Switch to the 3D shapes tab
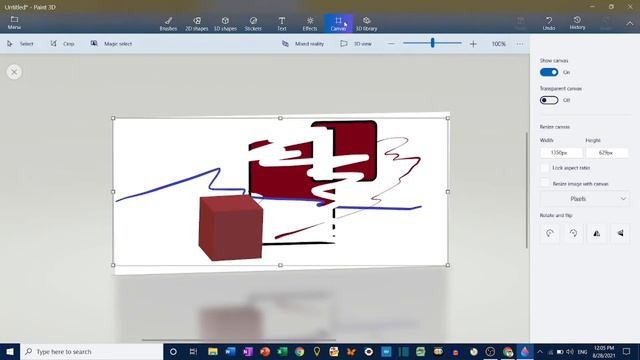Screen dimensions: 640x360 pos(225,24)
